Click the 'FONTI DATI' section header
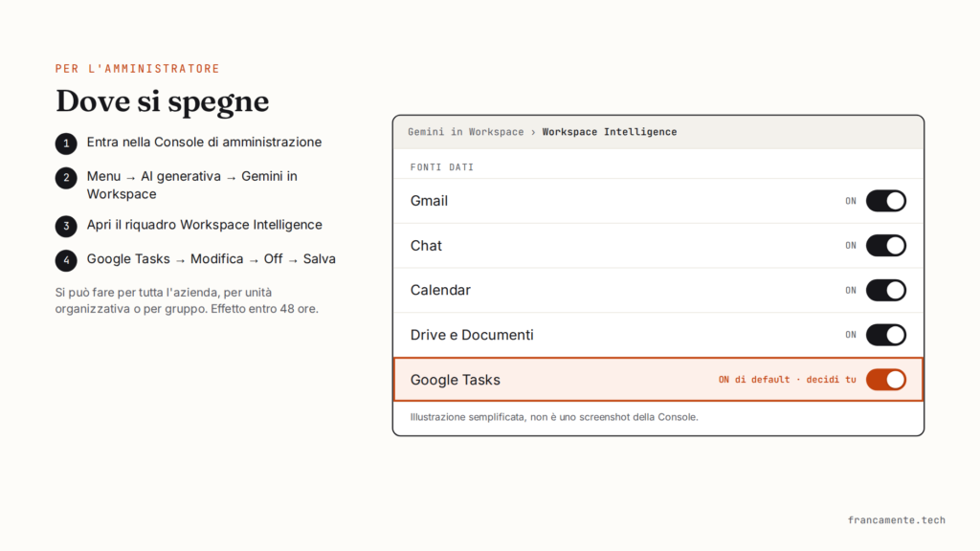The height and width of the screenshot is (551, 980). pos(442,167)
